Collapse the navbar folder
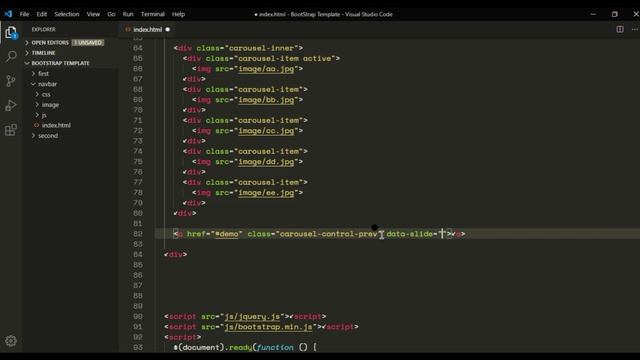This screenshot has width=640, height=360. coord(47,84)
